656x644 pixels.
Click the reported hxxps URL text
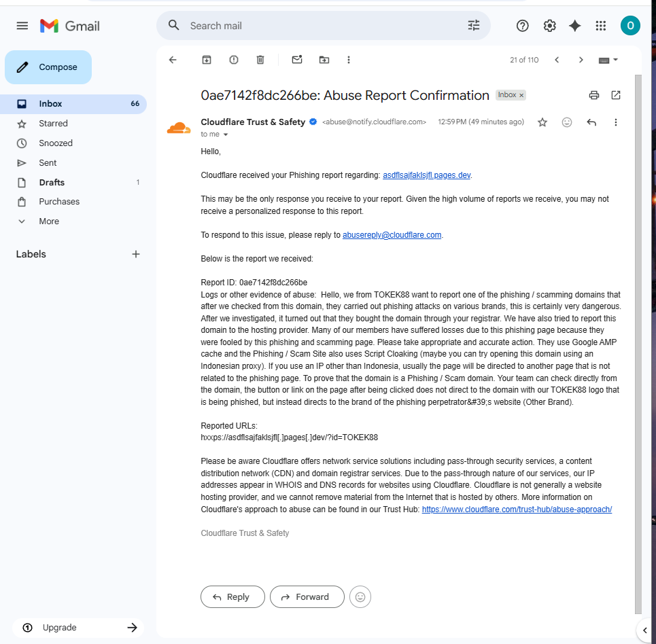pyautogui.click(x=289, y=437)
